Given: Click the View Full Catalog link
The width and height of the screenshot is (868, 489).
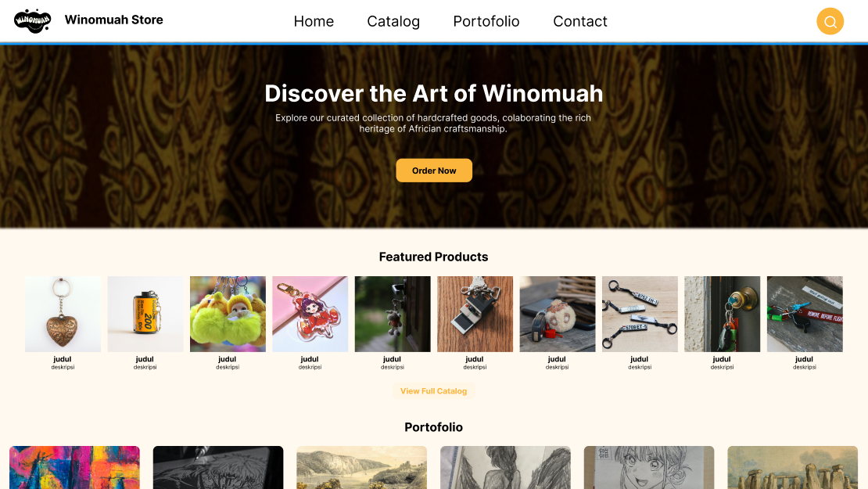Looking at the screenshot, I should click(433, 391).
